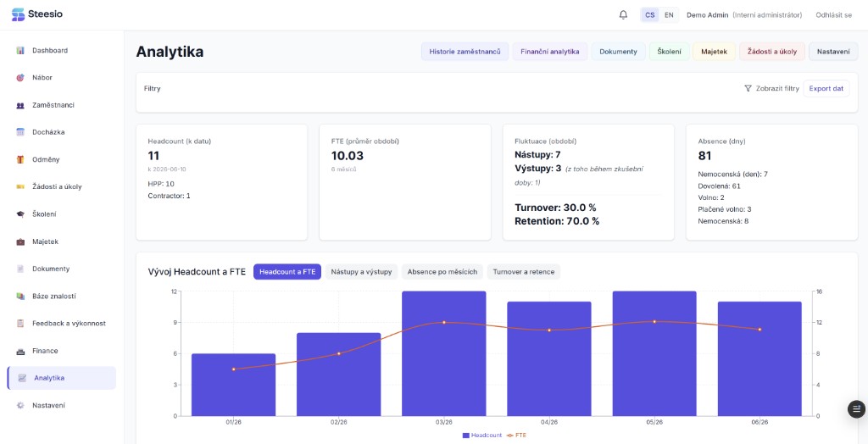Click the Analytika page heading

point(170,52)
